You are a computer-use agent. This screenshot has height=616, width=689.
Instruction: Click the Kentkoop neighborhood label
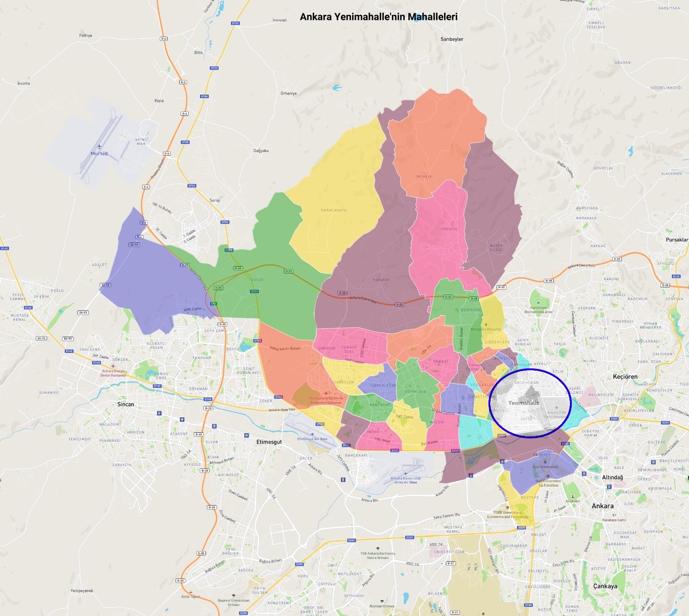click(380, 405)
